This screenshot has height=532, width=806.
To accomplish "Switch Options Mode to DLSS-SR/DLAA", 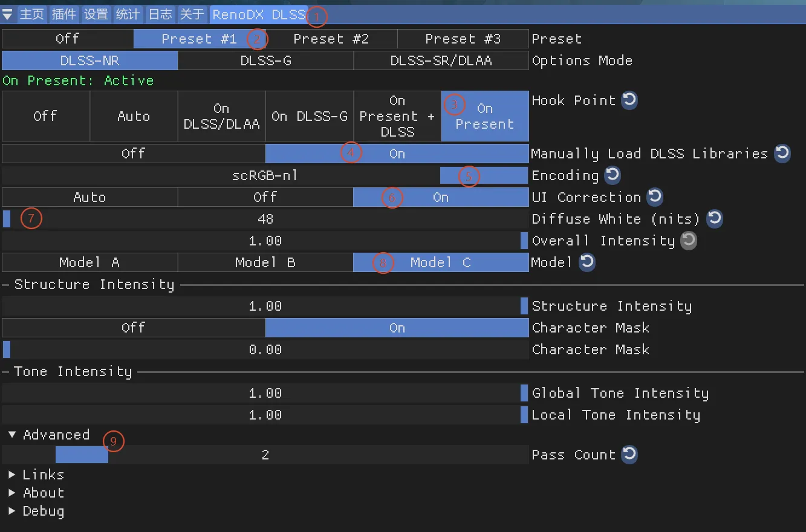I will [441, 60].
